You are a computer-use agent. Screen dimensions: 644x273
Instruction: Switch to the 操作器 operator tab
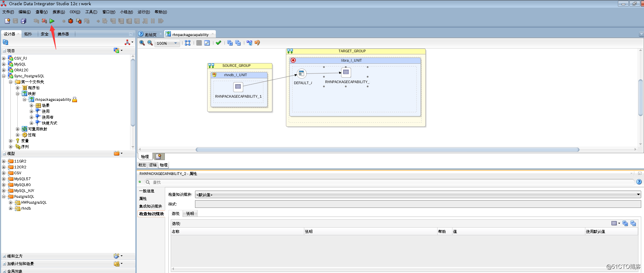point(63,34)
